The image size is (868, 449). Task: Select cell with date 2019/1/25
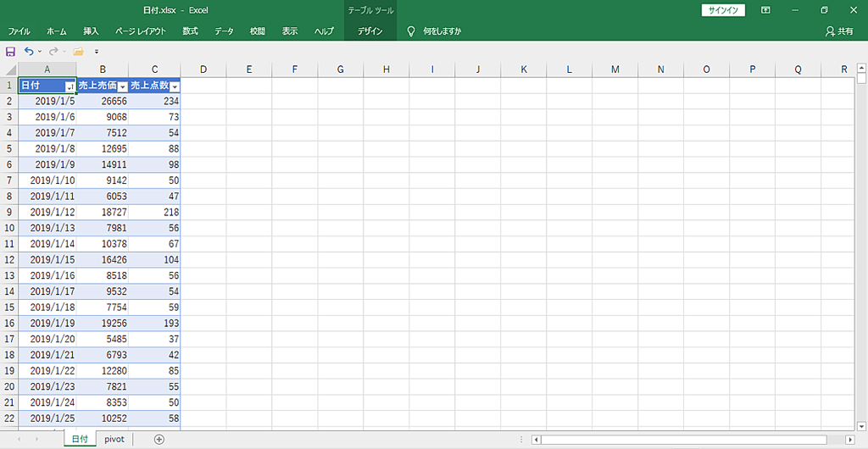click(47, 418)
